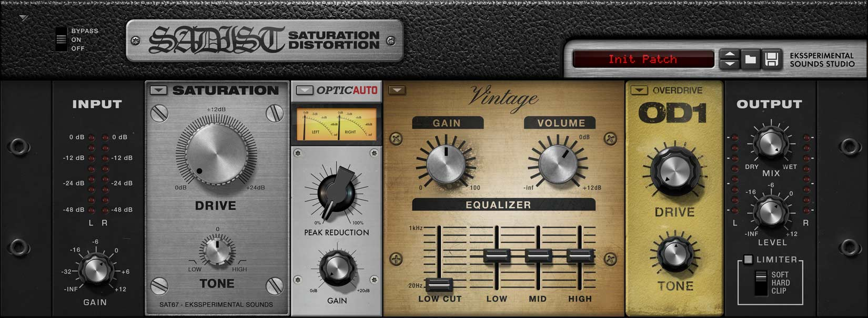Click the LOW CUT fader handle
The height and width of the screenshot is (318, 868).
point(439,284)
